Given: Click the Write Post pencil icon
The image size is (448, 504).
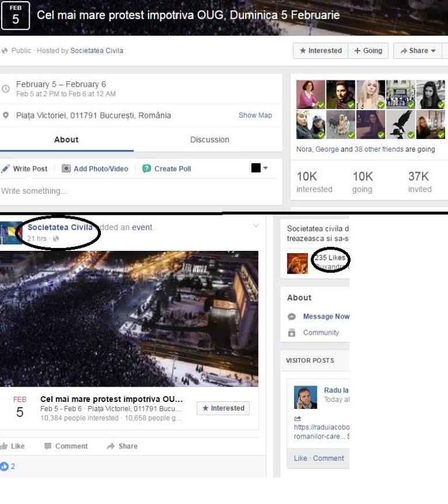Looking at the screenshot, I should click(5, 169).
